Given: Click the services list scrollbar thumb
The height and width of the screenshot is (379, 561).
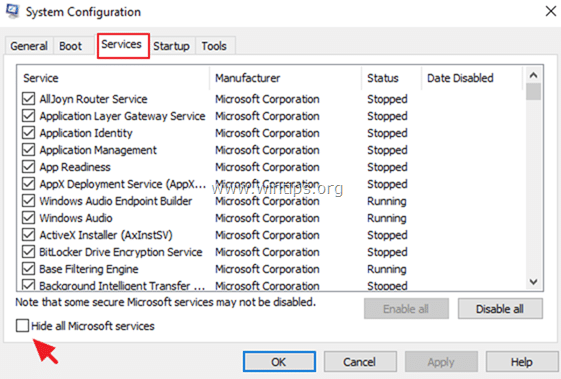Looking at the screenshot, I should coord(533,92).
